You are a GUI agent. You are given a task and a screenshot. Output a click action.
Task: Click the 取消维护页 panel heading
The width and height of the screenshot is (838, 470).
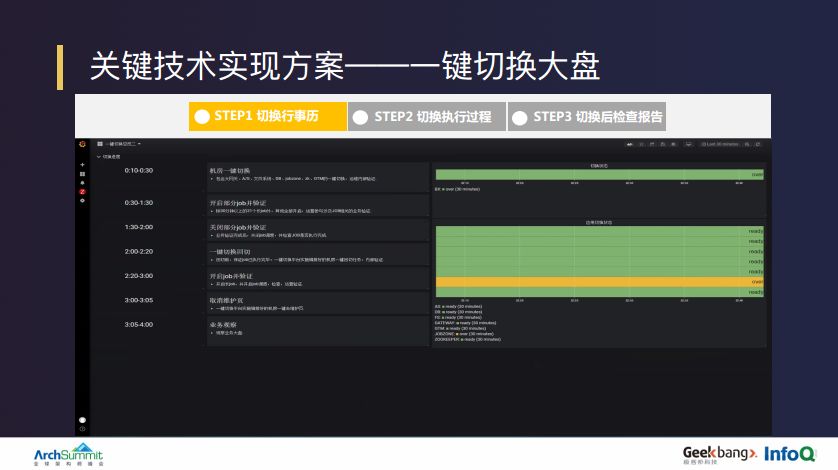click(226, 301)
